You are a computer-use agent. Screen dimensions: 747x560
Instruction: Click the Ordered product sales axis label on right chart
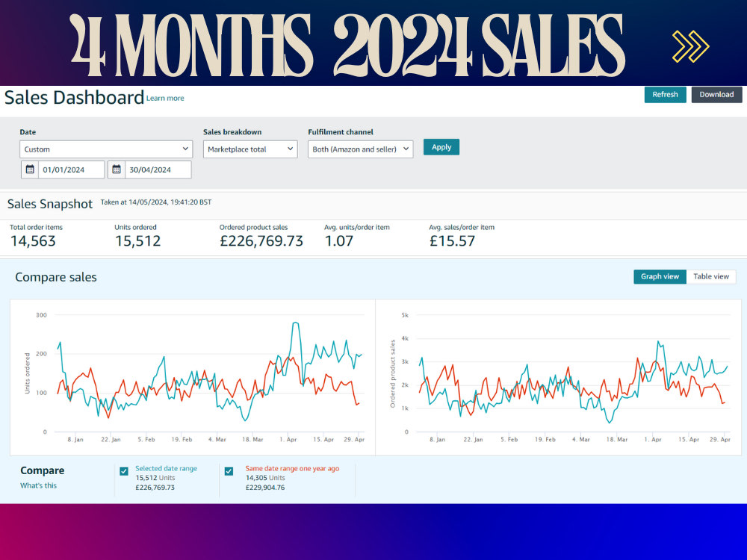393,373
